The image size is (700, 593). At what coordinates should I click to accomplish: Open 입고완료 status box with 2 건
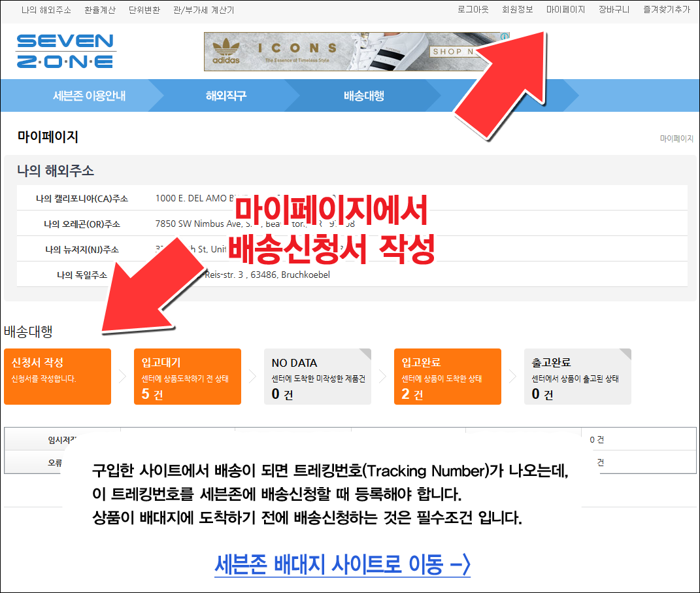pos(447,377)
